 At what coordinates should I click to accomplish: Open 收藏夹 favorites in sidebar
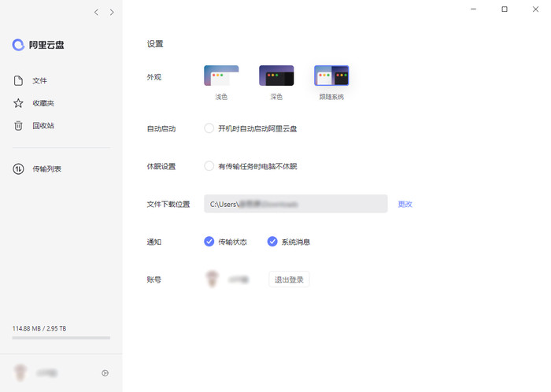[43, 103]
